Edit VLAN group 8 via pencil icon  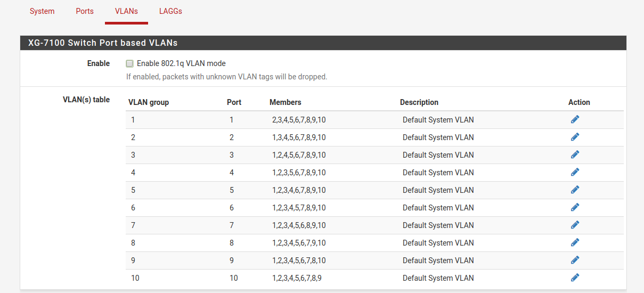click(575, 242)
